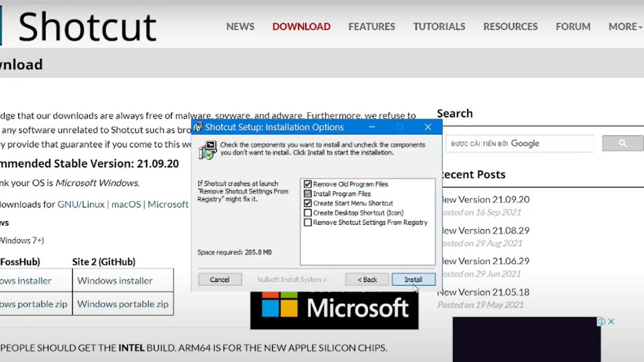Visit the FORUM link
This screenshot has height=362, width=644.
pyautogui.click(x=573, y=26)
